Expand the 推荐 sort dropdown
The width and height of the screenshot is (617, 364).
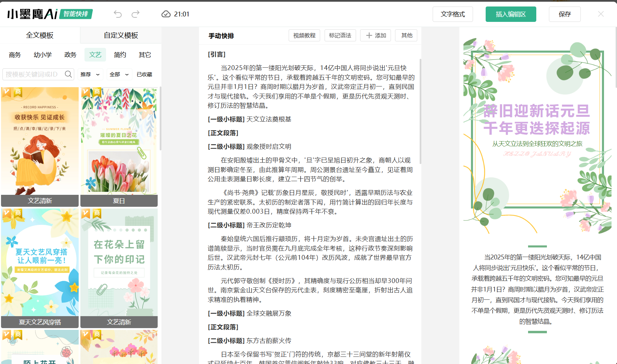[90, 75]
